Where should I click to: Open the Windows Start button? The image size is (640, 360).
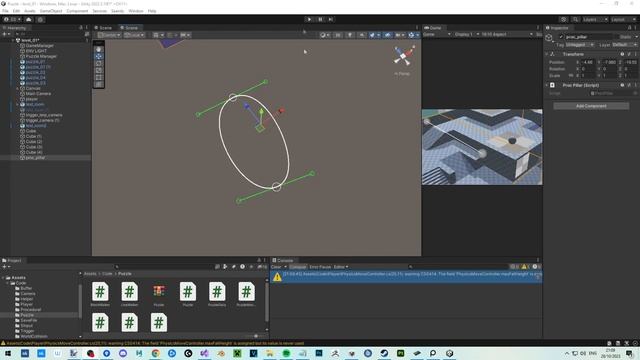[8, 353]
